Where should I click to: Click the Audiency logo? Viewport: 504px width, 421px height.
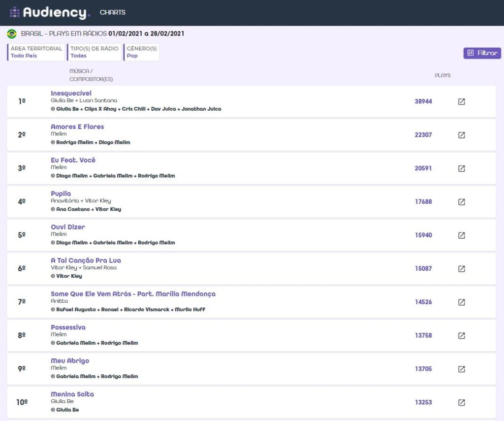(x=50, y=13)
